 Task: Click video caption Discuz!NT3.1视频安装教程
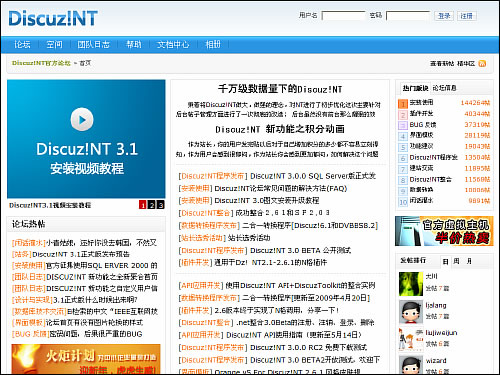50,205
